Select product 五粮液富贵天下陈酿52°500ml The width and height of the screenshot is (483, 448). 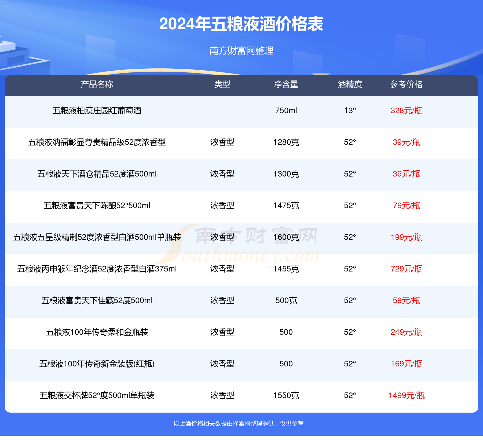pos(97,205)
